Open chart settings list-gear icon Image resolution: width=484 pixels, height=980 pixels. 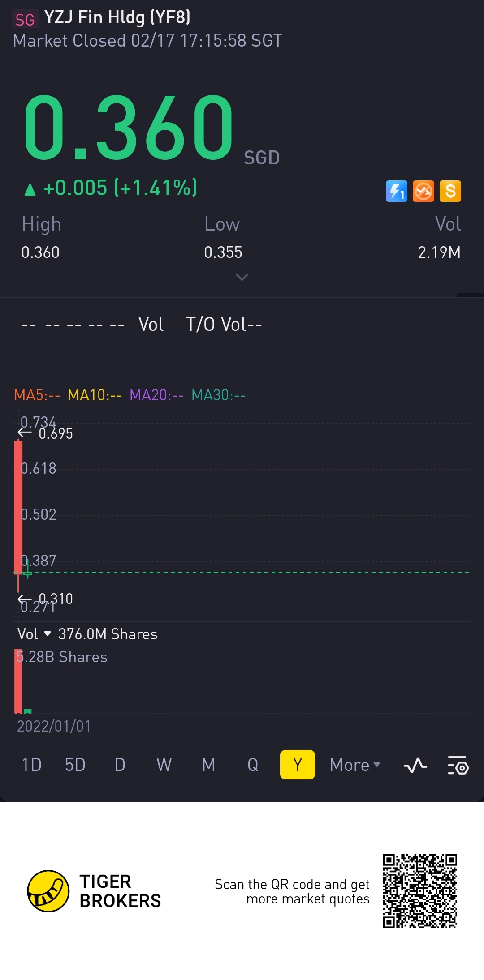point(458,765)
